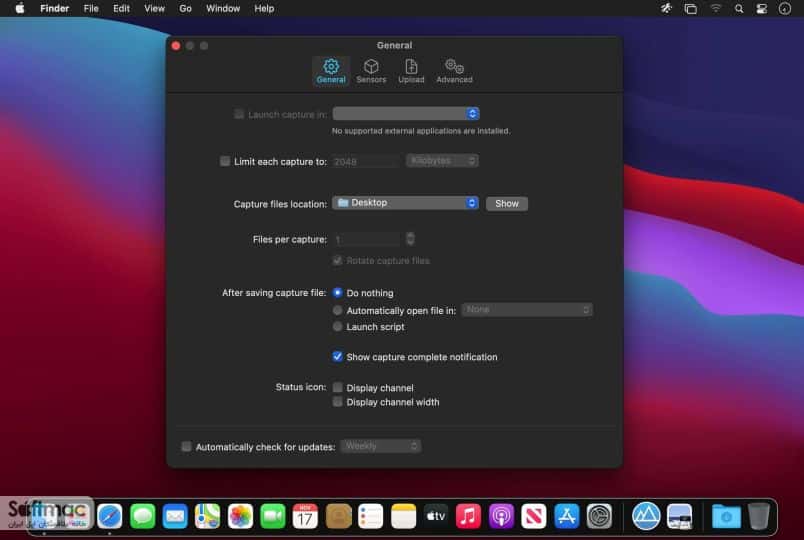Open News from the Dock
Image resolution: width=804 pixels, height=540 pixels.
(x=534, y=516)
